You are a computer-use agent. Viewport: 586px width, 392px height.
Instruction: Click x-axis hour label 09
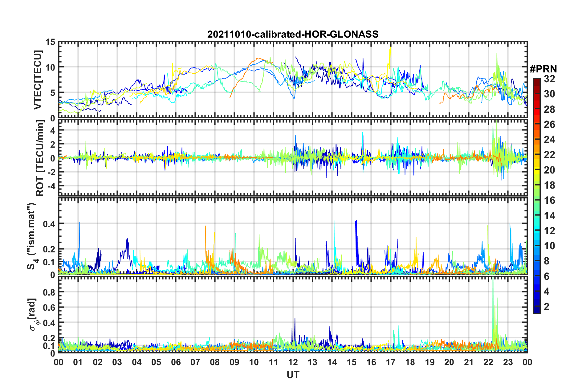tap(234, 362)
